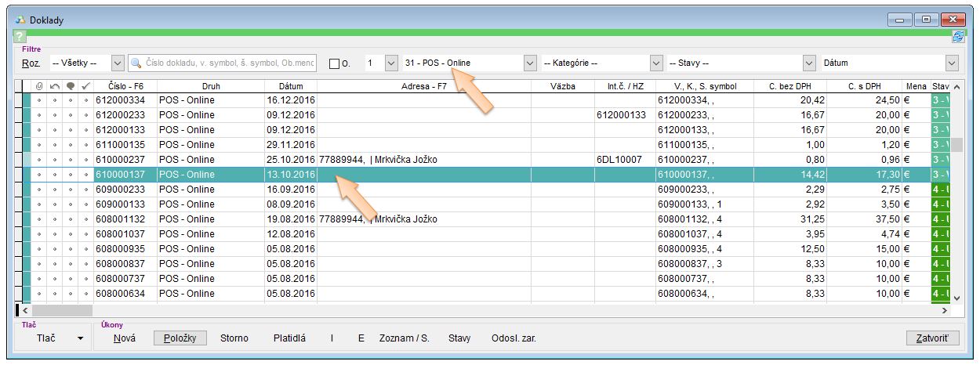Click the speech bubble comment column icon

click(71, 85)
